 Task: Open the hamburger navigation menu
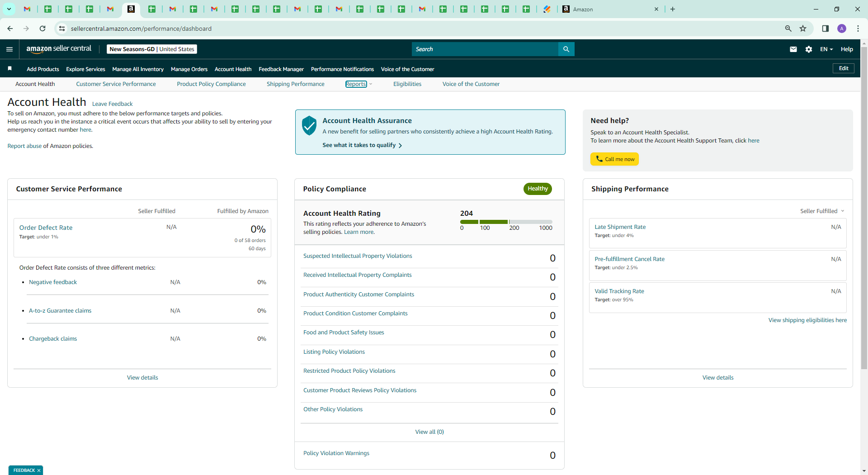(x=9, y=49)
